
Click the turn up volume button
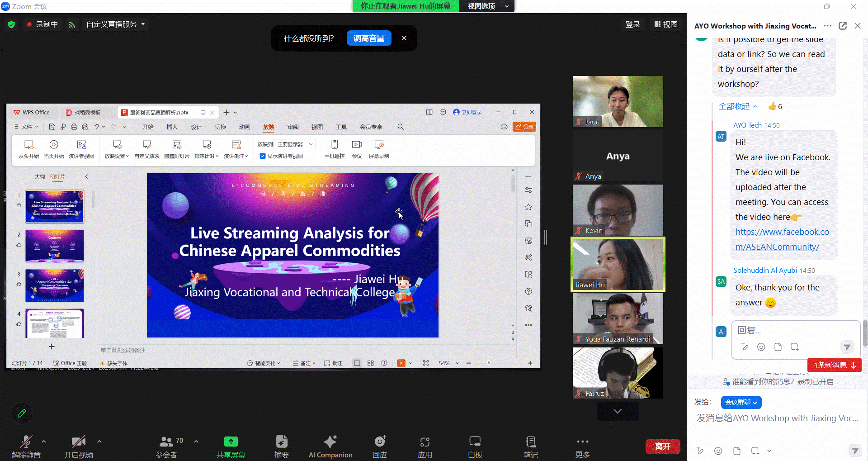tap(368, 38)
